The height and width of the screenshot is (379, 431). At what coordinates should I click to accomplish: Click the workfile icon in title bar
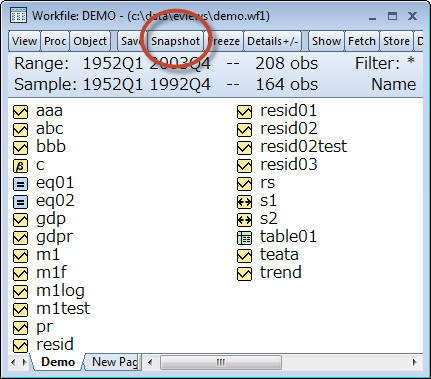click(x=18, y=15)
